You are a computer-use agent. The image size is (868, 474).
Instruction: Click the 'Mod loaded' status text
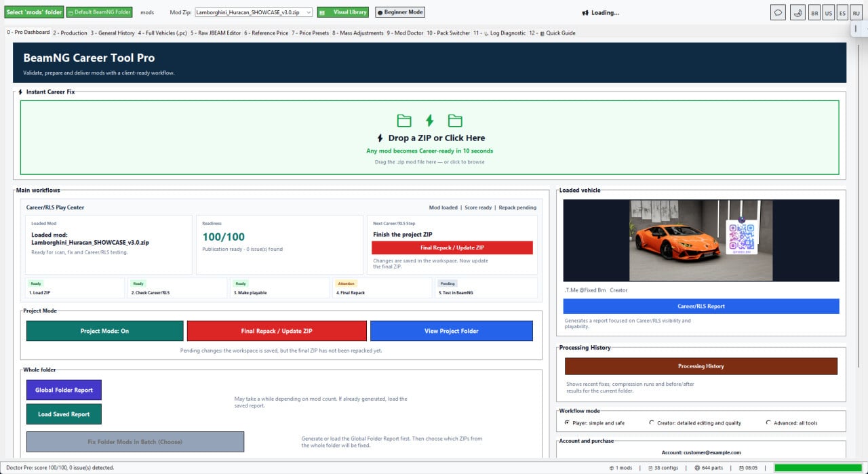click(x=443, y=208)
